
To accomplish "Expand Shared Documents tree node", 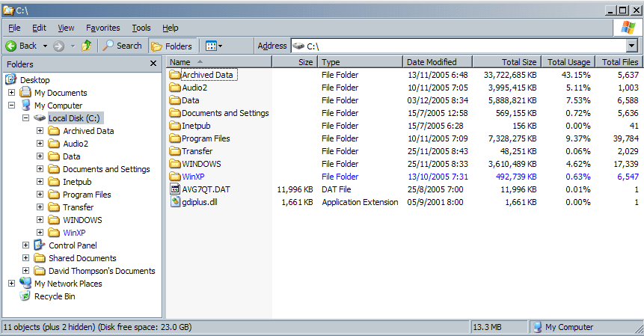I will tap(26, 258).
